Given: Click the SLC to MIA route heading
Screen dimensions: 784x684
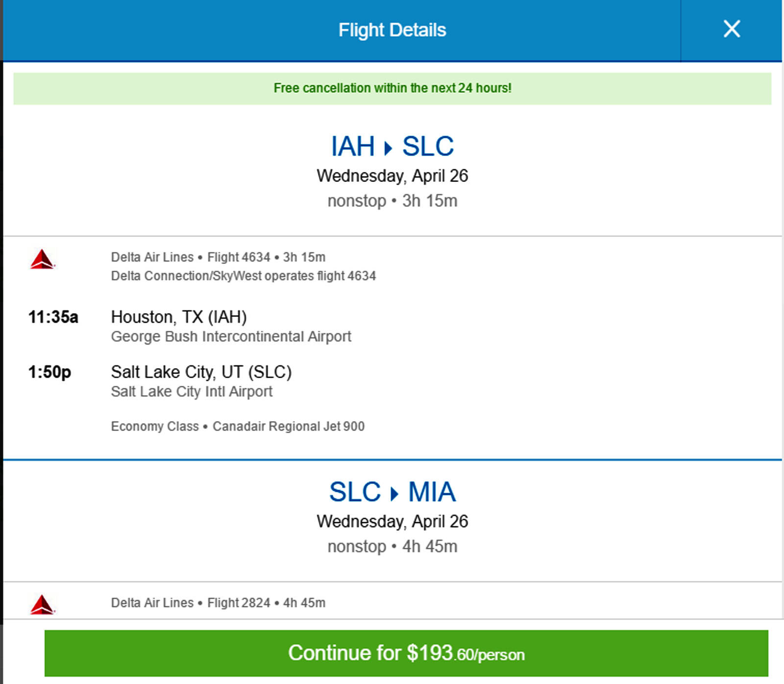Looking at the screenshot, I should tap(392, 492).
